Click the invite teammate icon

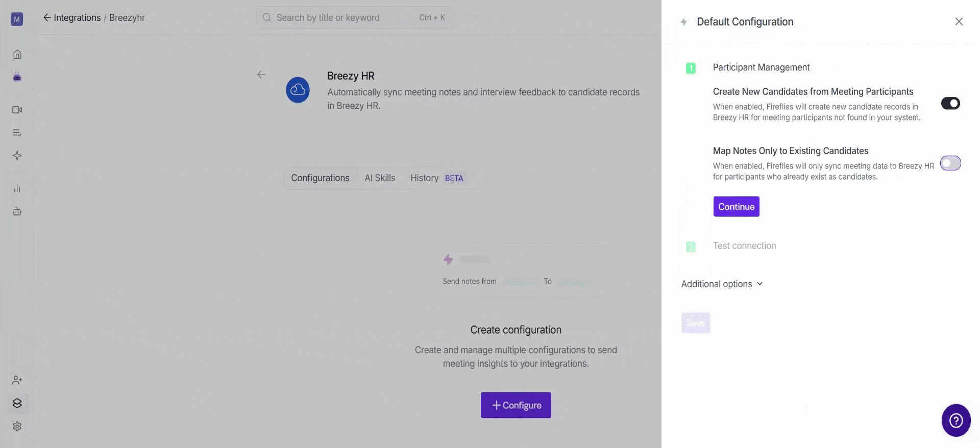[x=17, y=380]
